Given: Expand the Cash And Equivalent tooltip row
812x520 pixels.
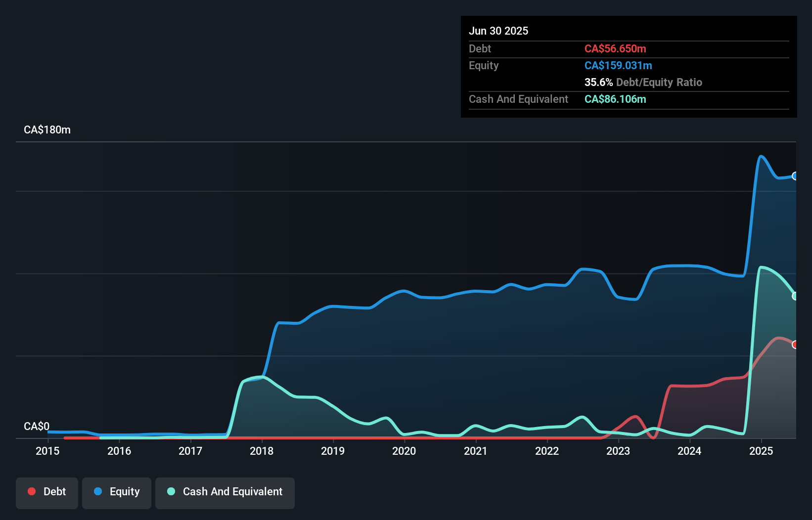Looking at the screenshot, I should pos(518,99).
